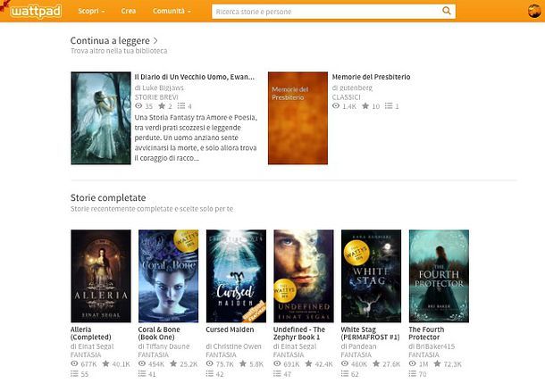
Task: Open the Alleria book cover
Action: pyautogui.click(x=101, y=276)
